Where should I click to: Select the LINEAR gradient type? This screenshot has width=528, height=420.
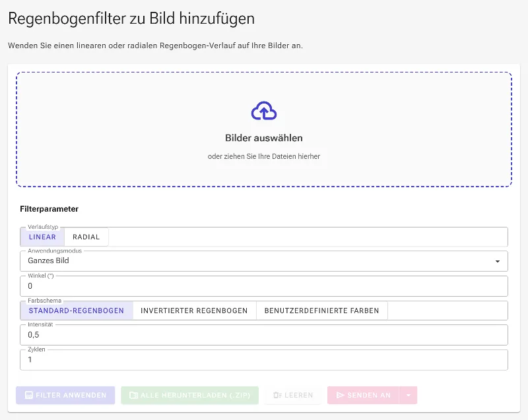click(x=42, y=237)
